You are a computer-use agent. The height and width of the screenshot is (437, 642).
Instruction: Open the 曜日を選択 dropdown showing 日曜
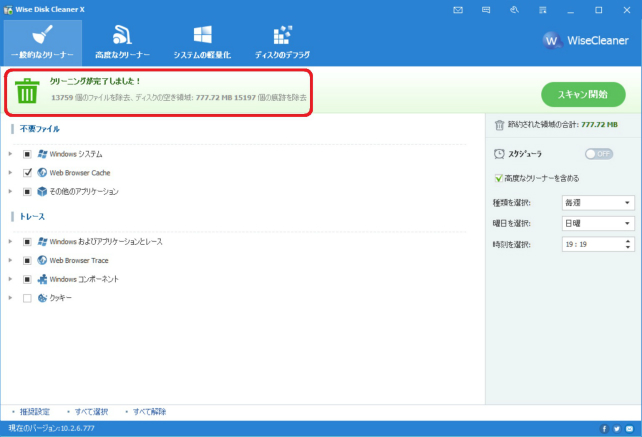click(x=598, y=224)
